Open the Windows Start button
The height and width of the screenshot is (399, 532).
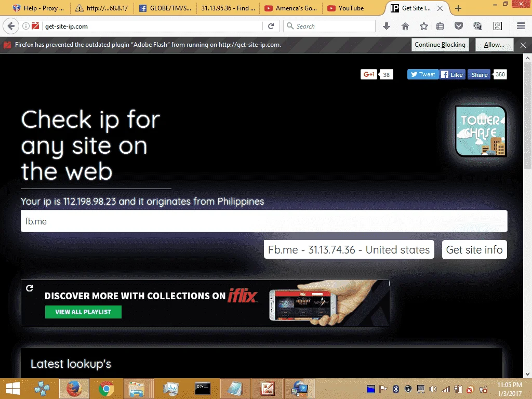pos(13,389)
